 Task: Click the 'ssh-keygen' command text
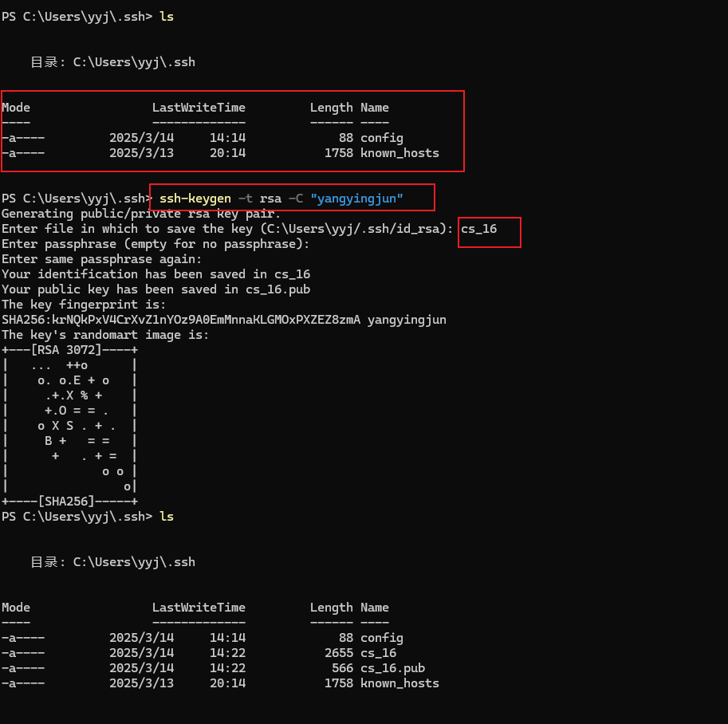pos(195,199)
